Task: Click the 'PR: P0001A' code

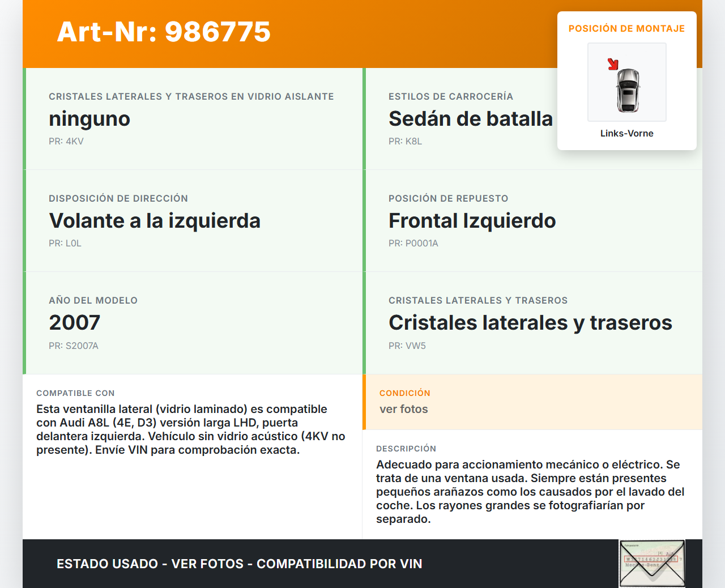Action: 413,243
